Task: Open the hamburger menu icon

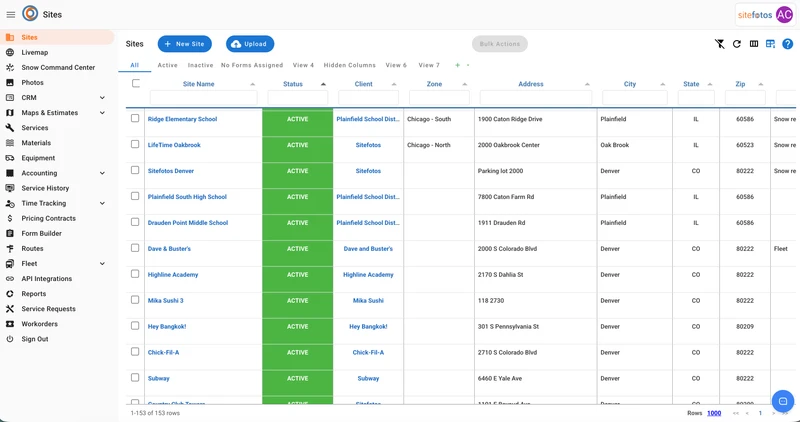Action: click(11, 15)
